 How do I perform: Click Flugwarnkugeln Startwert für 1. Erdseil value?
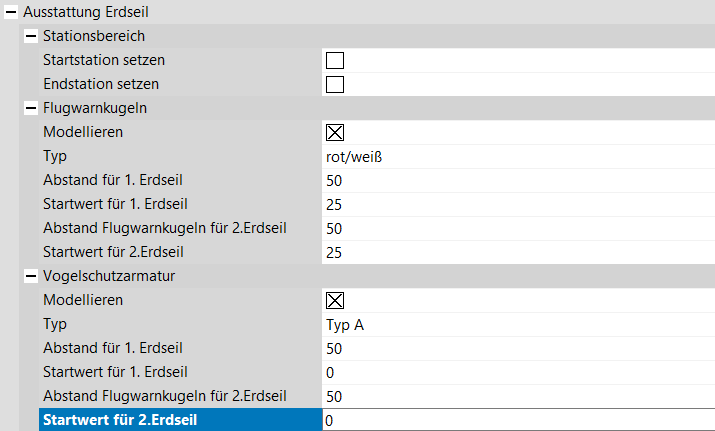point(516,204)
